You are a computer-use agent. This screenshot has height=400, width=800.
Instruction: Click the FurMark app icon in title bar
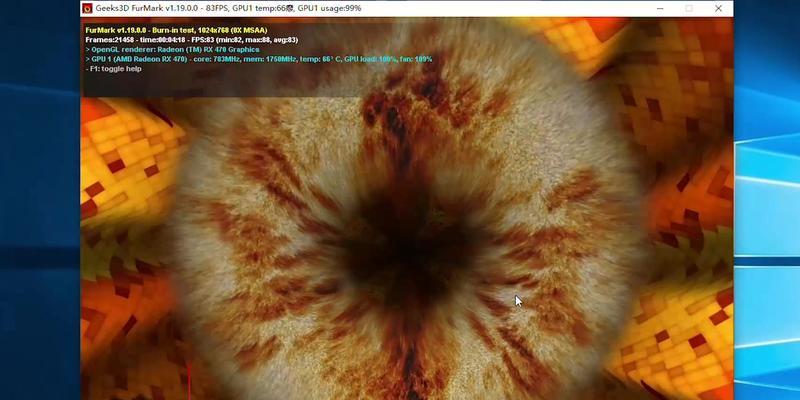point(87,8)
